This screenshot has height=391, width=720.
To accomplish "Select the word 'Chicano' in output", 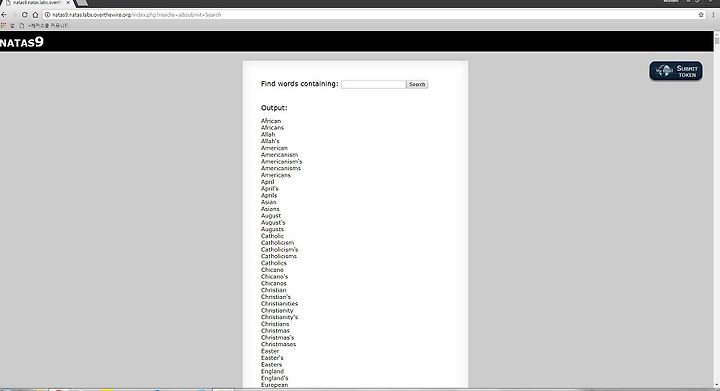I will (272, 270).
